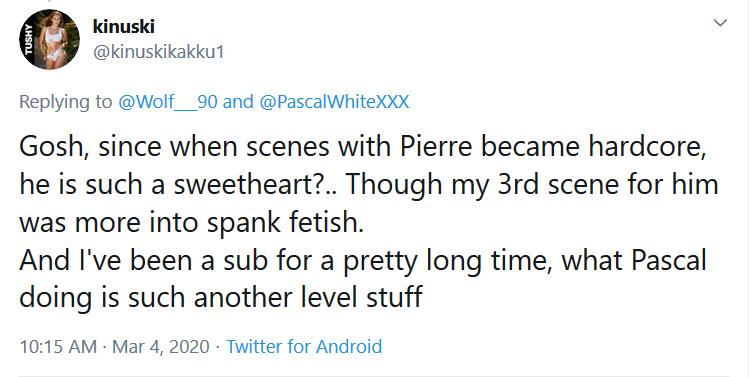
Task: Click 'another level stuff' in the tweet
Action: [x=308, y=298]
